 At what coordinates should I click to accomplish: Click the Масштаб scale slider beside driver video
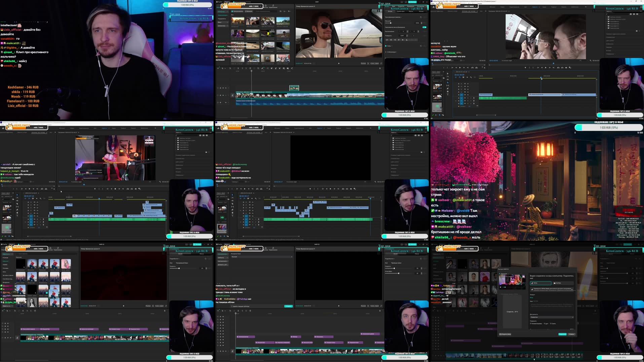coord(390,23)
